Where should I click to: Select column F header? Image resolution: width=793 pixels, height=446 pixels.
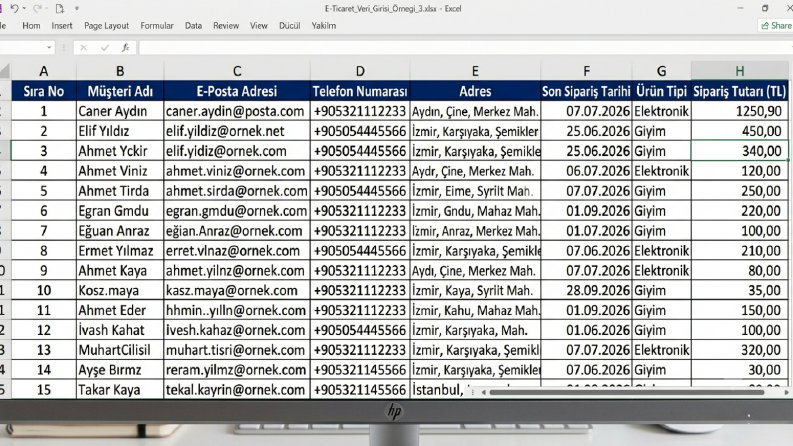(x=586, y=71)
